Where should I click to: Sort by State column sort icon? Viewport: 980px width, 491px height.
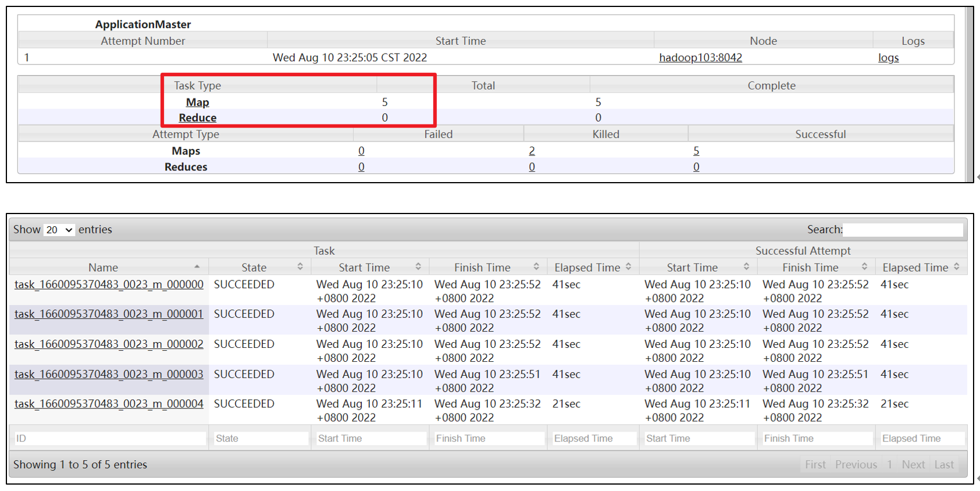click(300, 267)
